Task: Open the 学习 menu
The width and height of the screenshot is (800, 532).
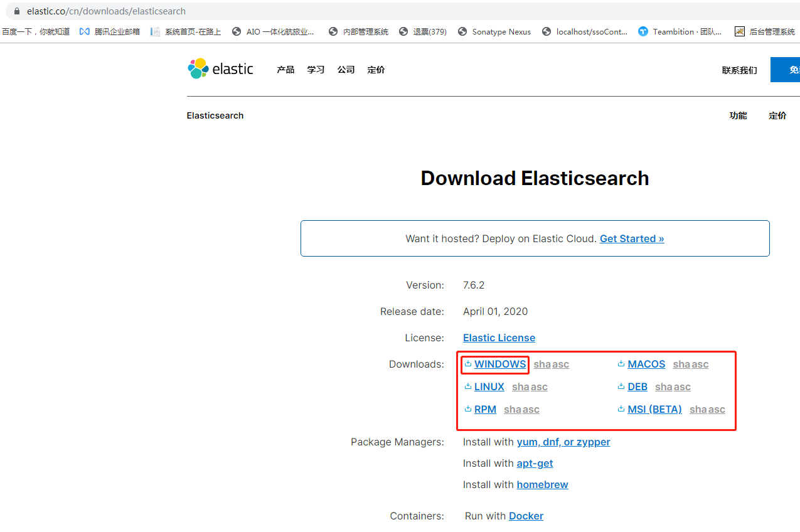Action: pyautogui.click(x=316, y=70)
